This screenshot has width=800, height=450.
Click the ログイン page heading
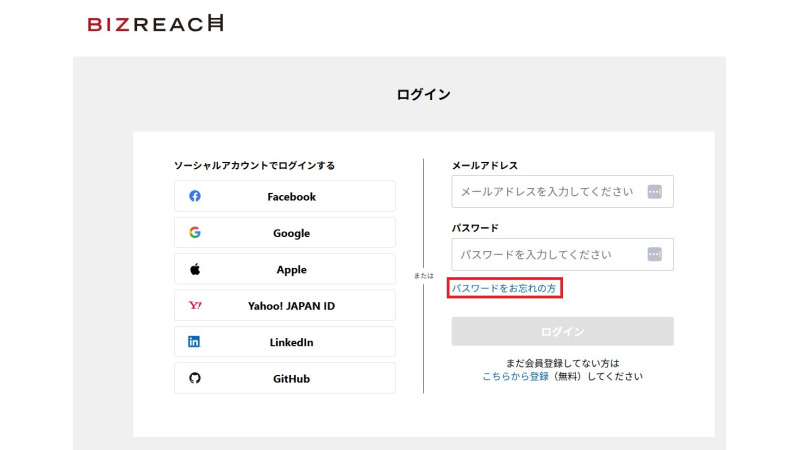[x=423, y=94]
